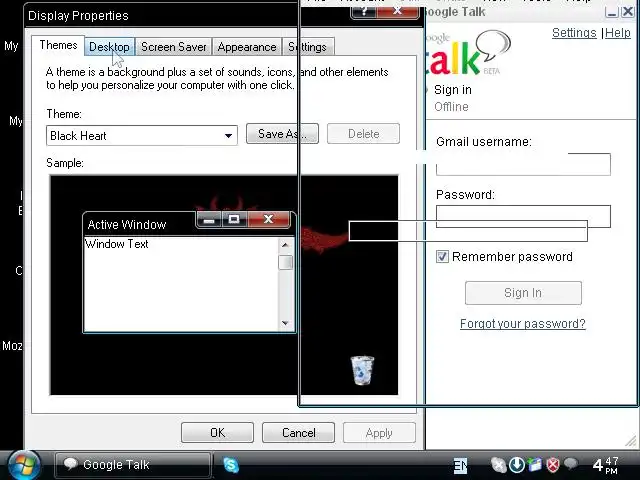Click the Google Talk taskbar button
The image size is (640, 480).
(x=133, y=465)
